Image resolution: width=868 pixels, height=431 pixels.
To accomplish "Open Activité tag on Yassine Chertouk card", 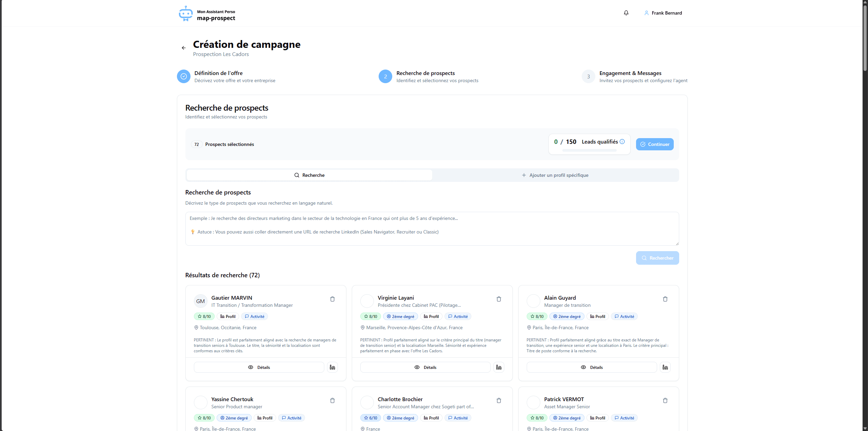I will 291,418.
